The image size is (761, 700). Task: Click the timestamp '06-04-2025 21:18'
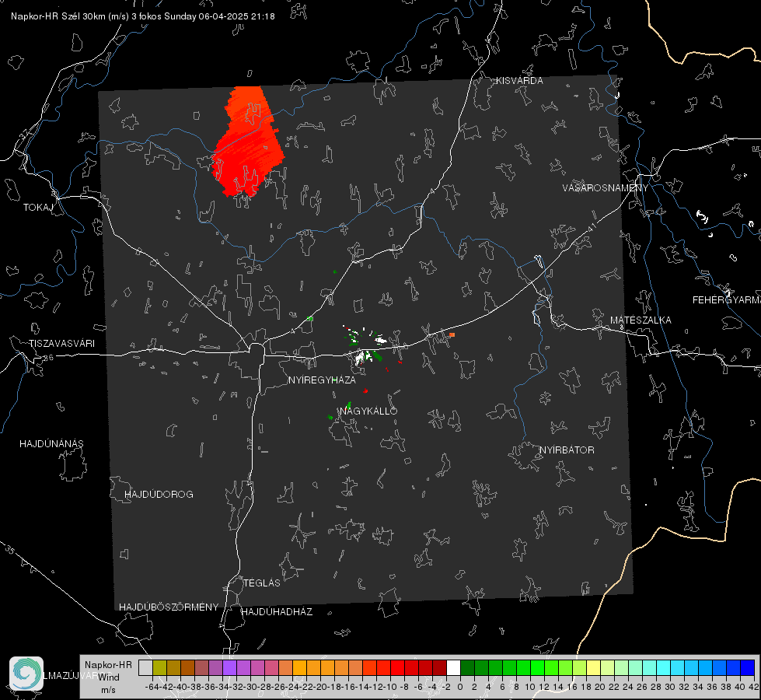pyautogui.click(x=237, y=16)
